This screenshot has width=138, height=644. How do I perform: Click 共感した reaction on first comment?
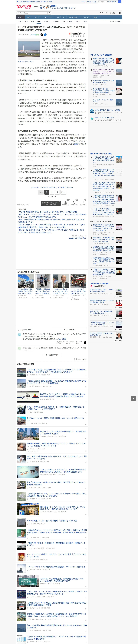coord(60,343)
